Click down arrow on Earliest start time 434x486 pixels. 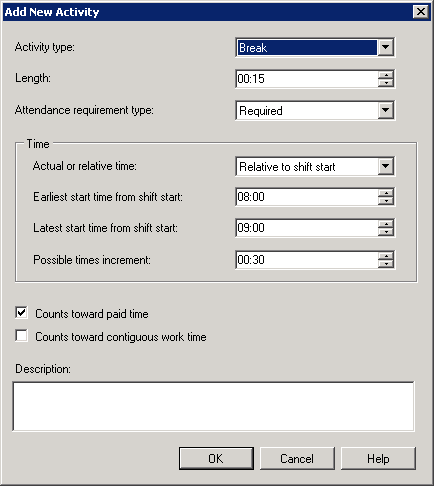[386, 201]
